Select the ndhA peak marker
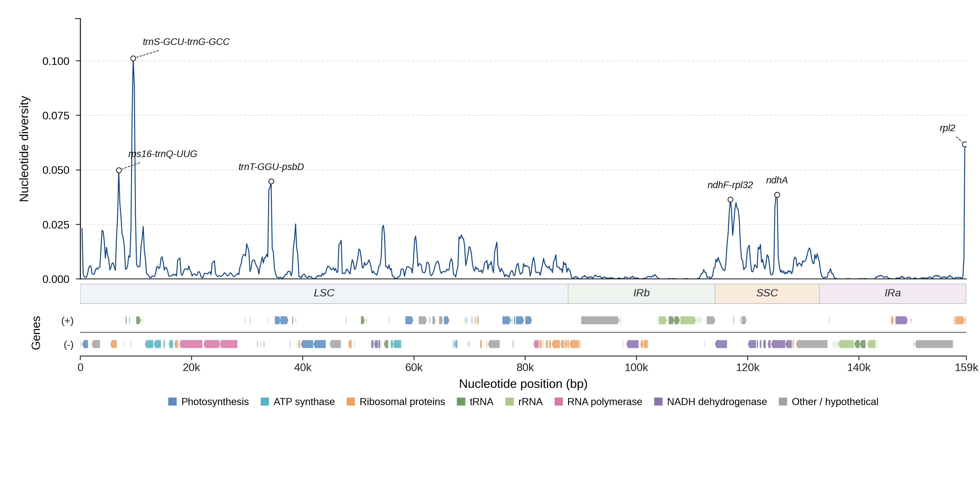Viewport: 980px width, 477px height. point(777,195)
